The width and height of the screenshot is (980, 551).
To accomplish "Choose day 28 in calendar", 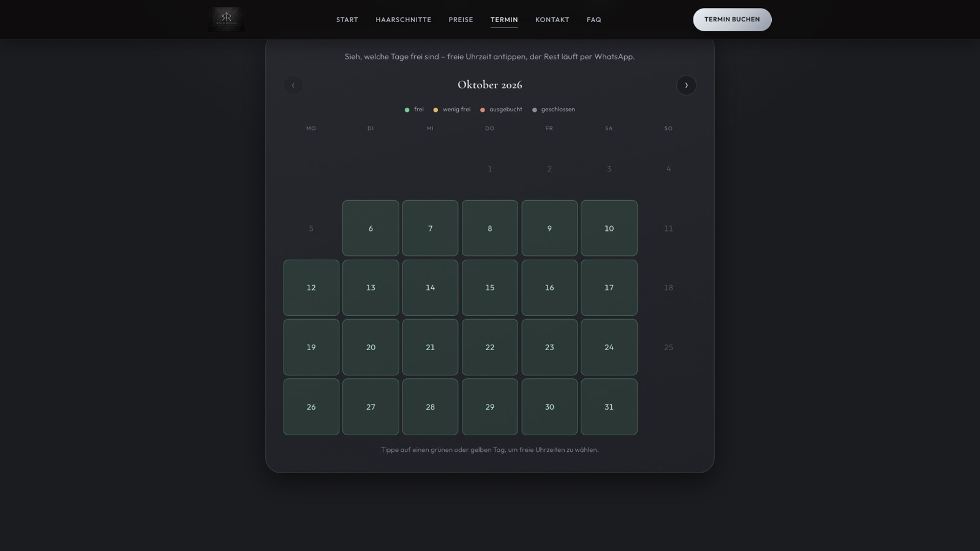I will [x=430, y=407].
